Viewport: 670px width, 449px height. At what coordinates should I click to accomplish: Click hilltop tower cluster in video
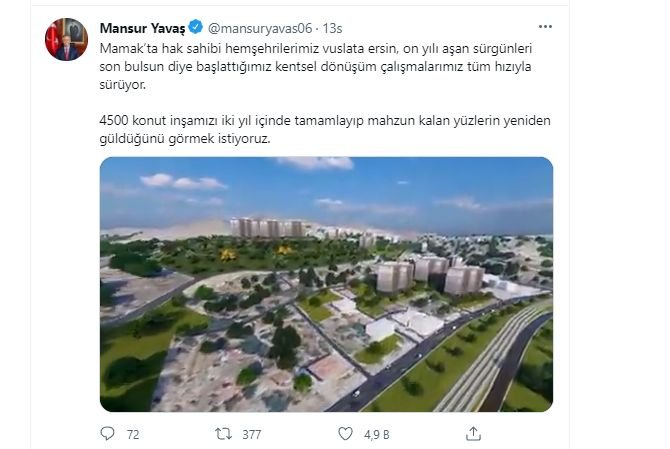(x=267, y=227)
